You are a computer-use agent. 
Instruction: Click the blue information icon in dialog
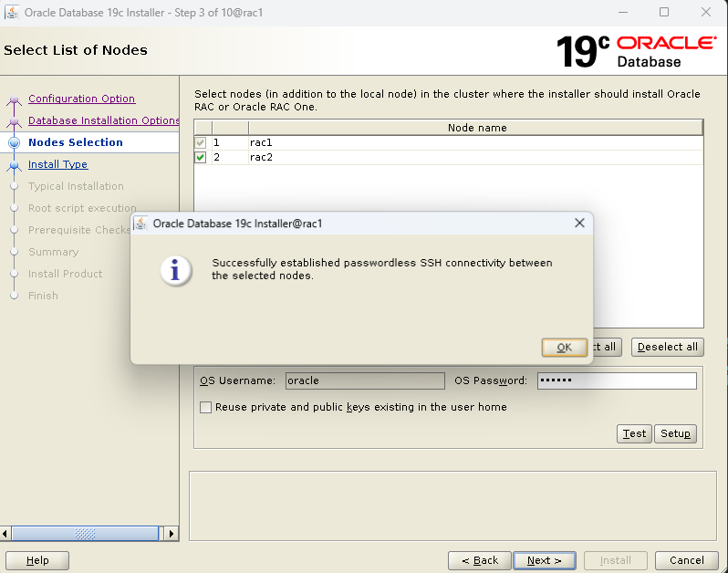(175, 270)
